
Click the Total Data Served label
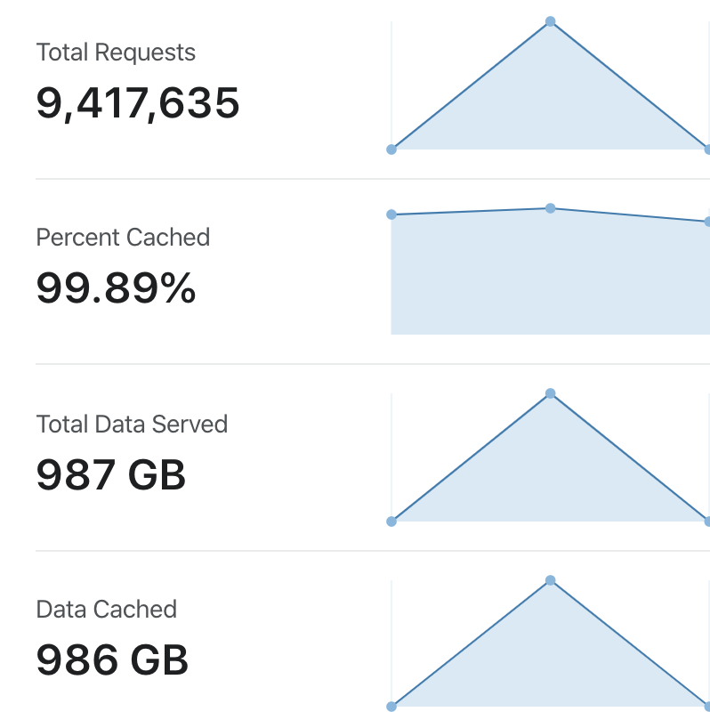(x=132, y=424)
